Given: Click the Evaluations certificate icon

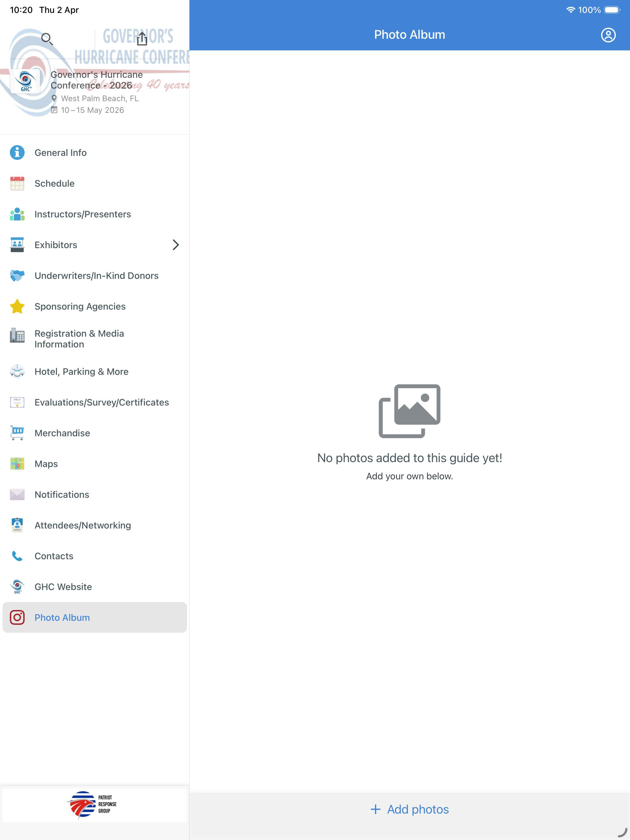Looking at the screenshot, I should point(17,402).
